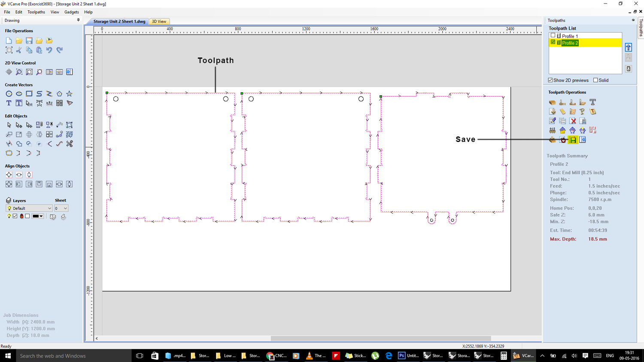The image size is (644, 362).
Task: Select the Draw Star tool
Action: (x=69, y=94)
